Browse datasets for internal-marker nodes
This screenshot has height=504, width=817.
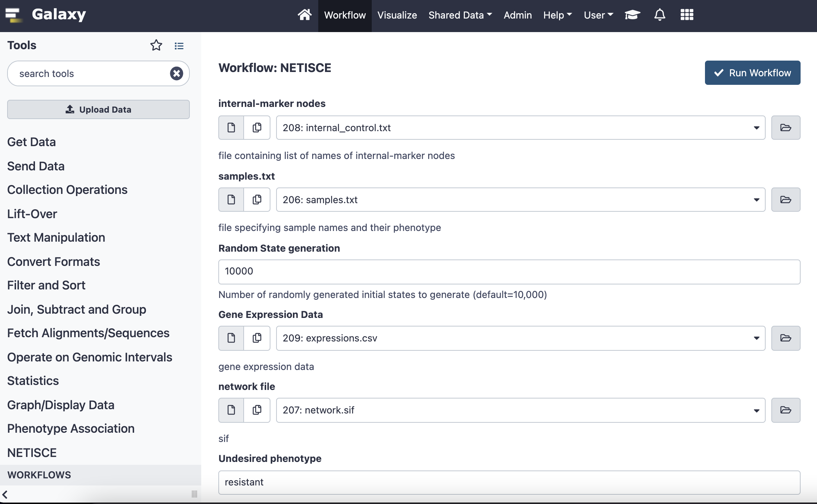pyautogui.click(x=786, y=128)
